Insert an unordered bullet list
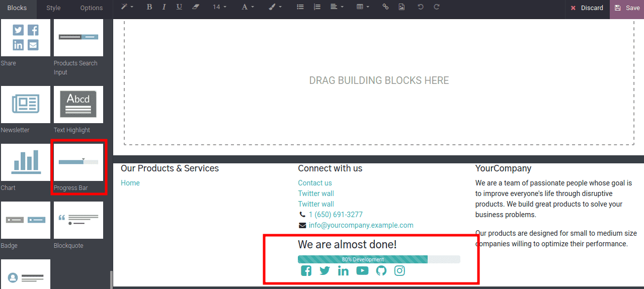This screenshot has width=644, height=289. pos(300,7)
